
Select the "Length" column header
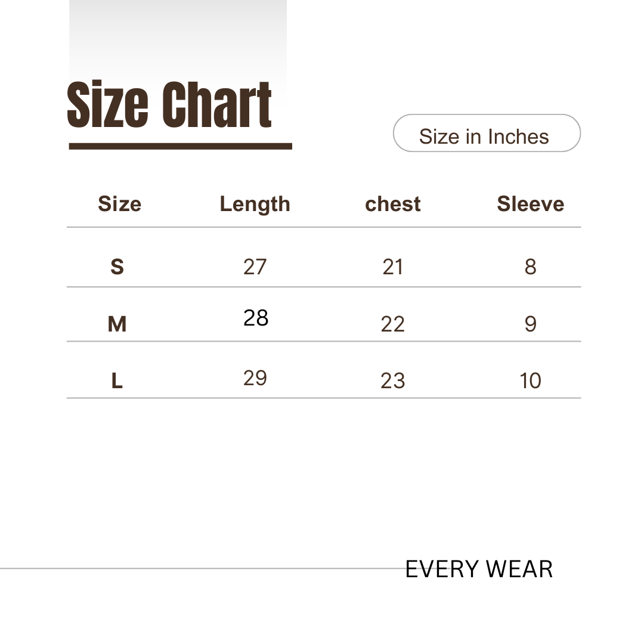point(255,204)
